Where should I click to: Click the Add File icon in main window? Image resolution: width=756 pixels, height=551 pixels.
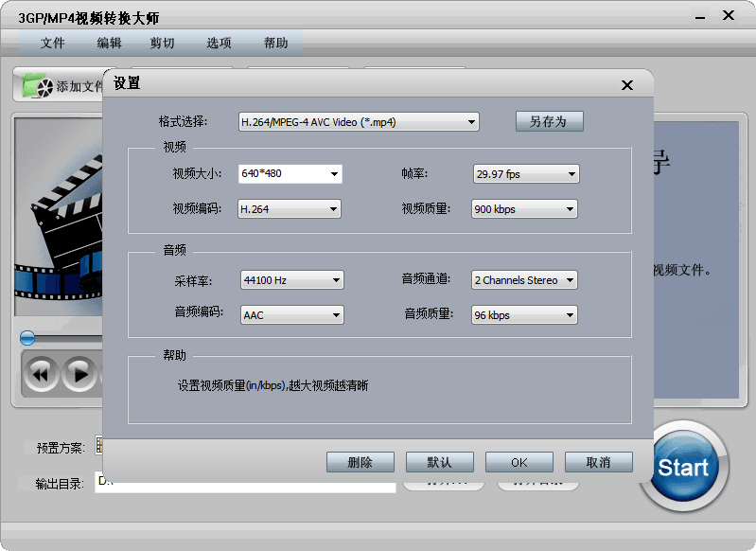38,86
